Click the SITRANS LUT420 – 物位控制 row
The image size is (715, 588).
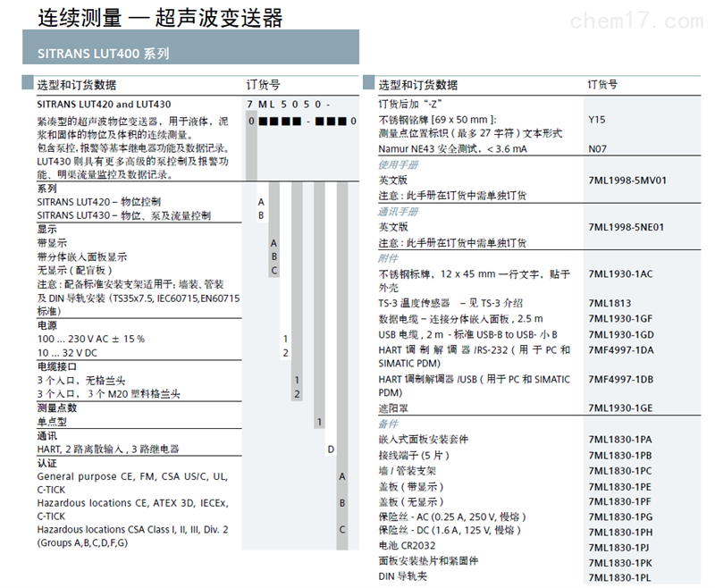click(x=98, y=202)
